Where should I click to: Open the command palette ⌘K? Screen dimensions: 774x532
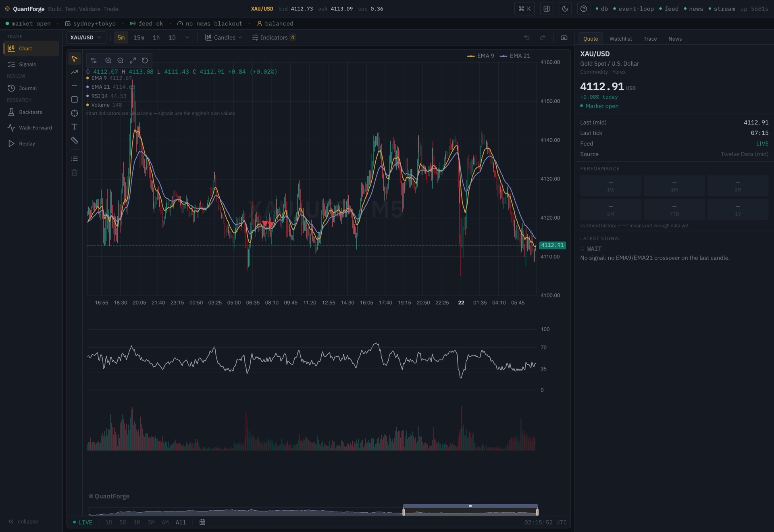524,9
